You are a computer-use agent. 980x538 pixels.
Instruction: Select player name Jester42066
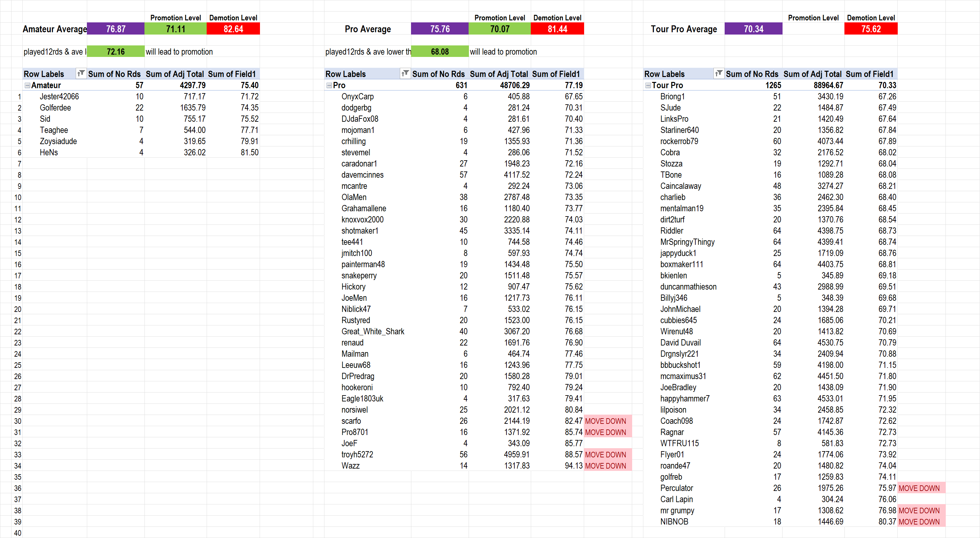point(59,96)
